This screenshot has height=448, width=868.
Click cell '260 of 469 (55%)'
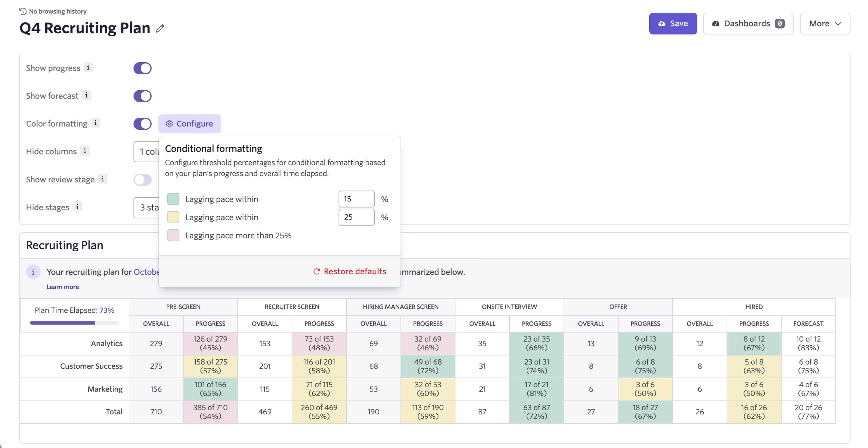(319, 412)
